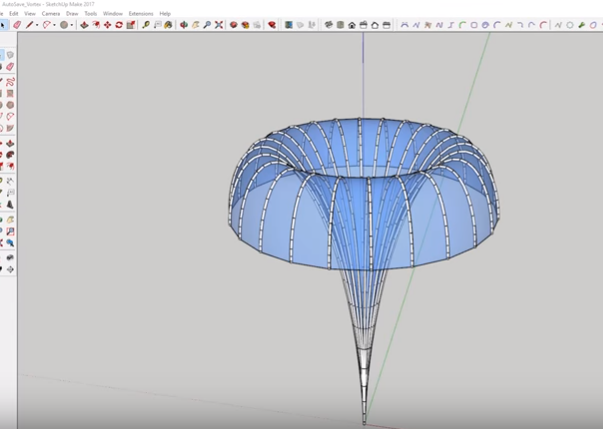Switch to Iso standard view
The image size is (603, 429).
coord(328,25)
